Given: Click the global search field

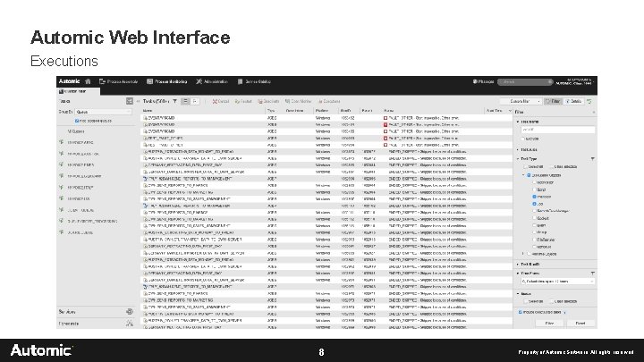Looking at the screenshot, I should [525, 82].
